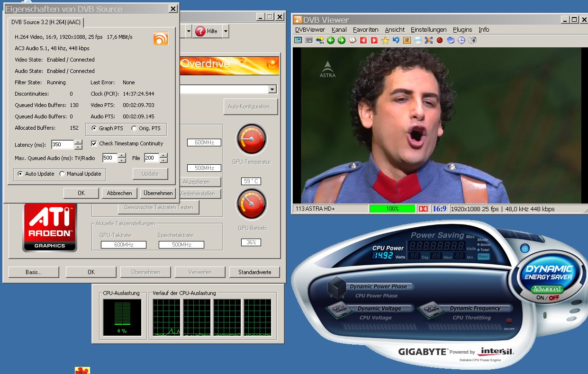Open the combo box below the Overdrive banner
Image resolution: width=588 pixels, height=374 pixels.
(x=272, y=89)
